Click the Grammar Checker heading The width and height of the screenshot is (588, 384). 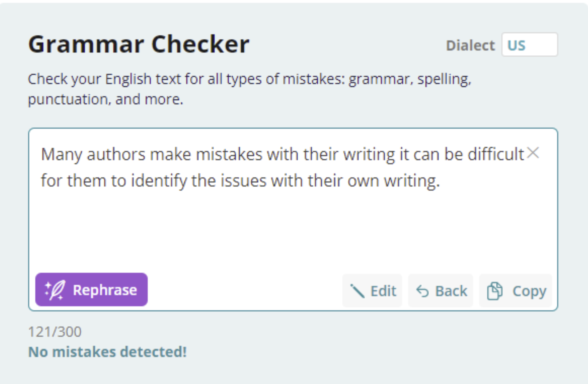139,44
